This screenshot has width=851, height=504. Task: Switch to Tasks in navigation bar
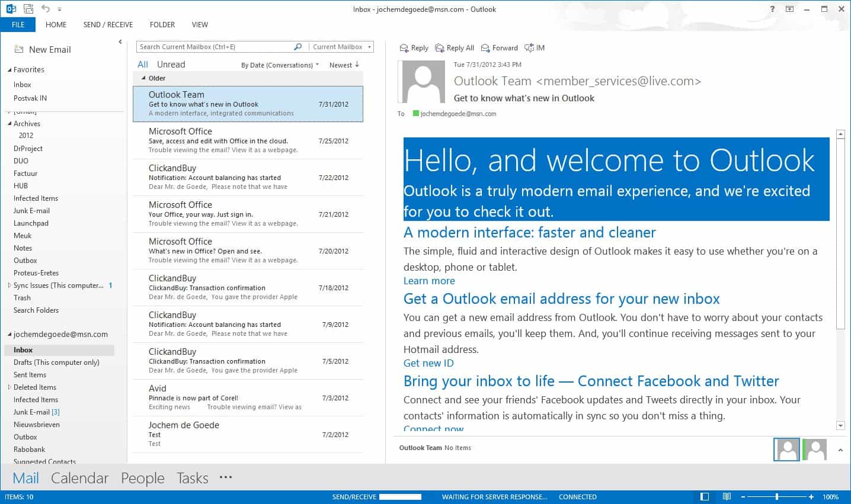[193, 478]
